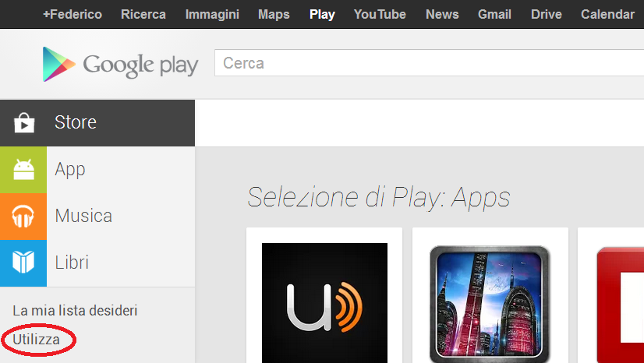Click the blue book Libri icon

[x=23, y=263]
